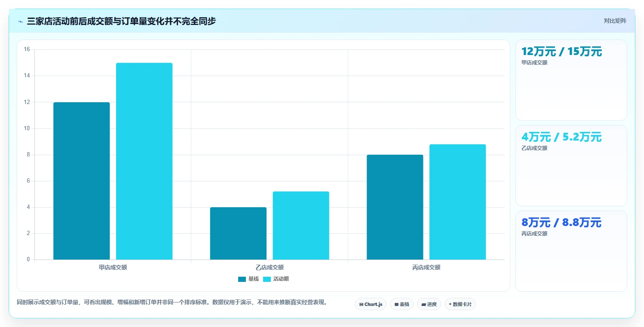Click the 乙店成交额 axis label
Image resolution: width=644 pixels, height=327 pixels.
pos(270,267)
